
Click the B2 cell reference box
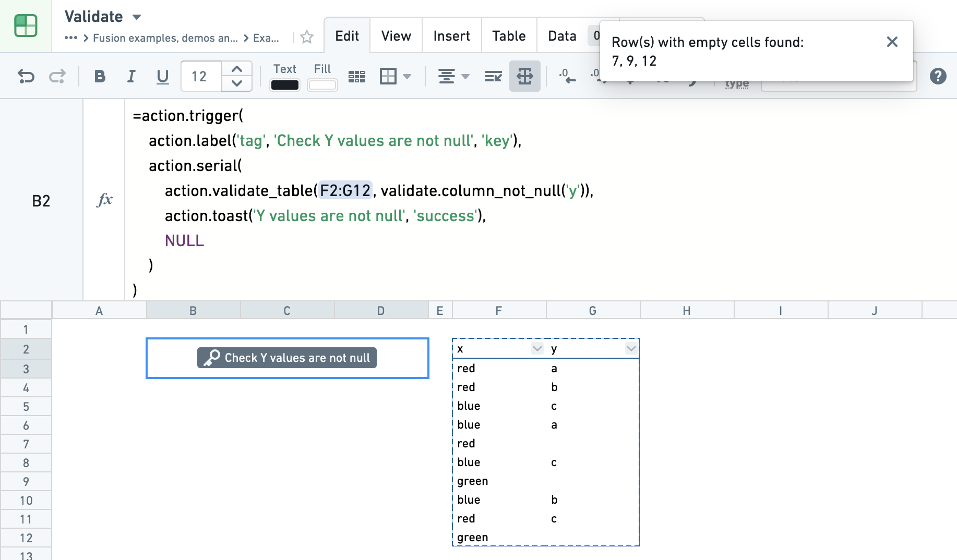point(41,201)
